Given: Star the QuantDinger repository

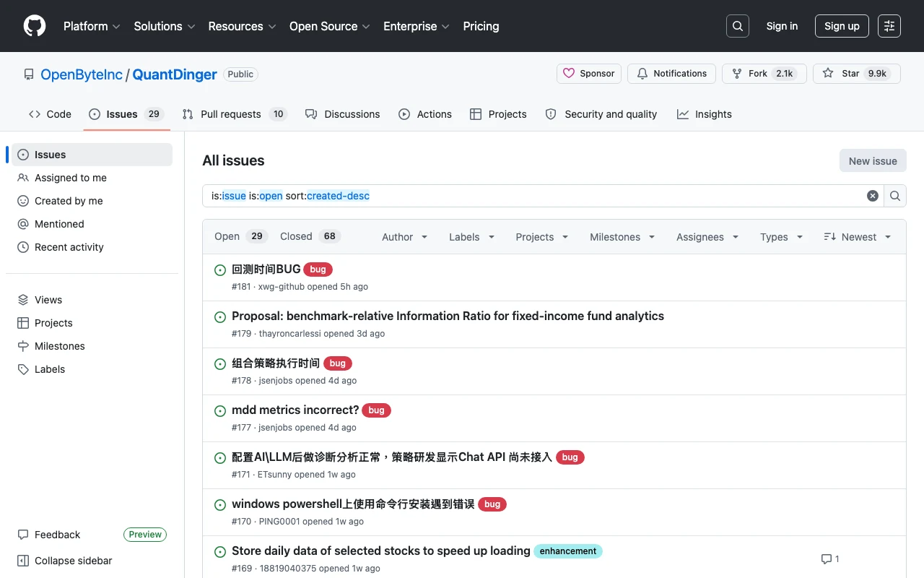Looking at the screenshot, I should 857,74.
